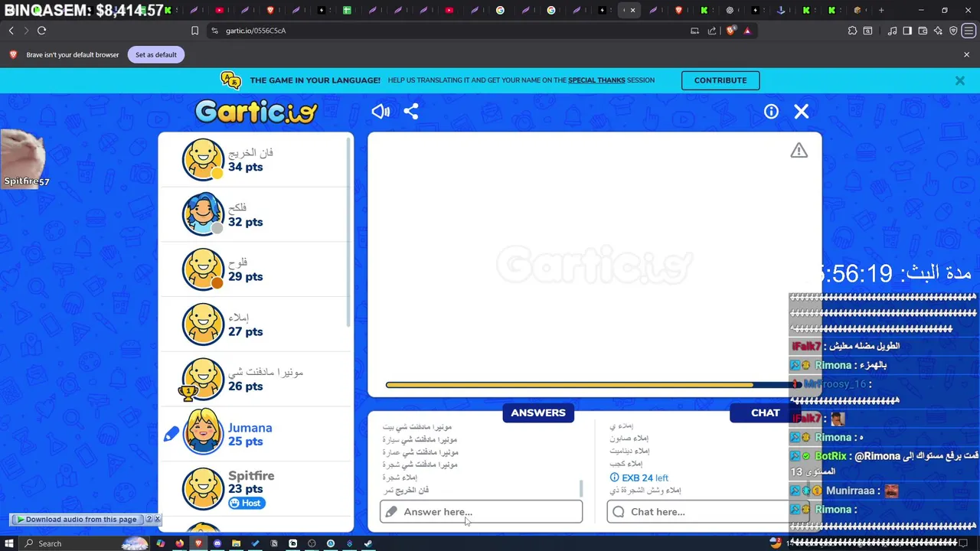Screen dimensions: 980x551
Task: Click the question mark on download audio bar
Action: click(x=149, y=519)
